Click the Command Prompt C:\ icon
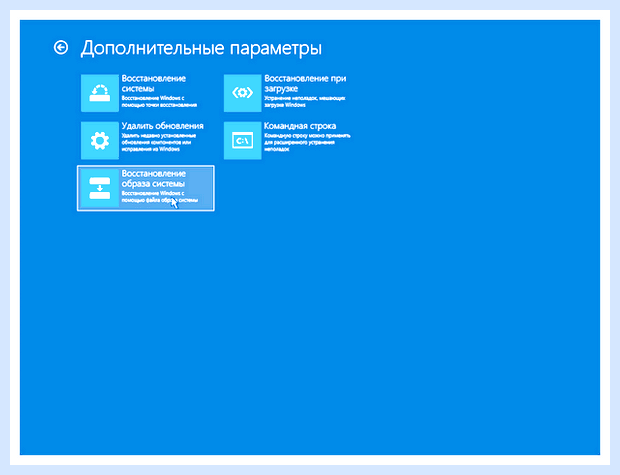This screenshot has height=475, width=620. pos(242,140)
